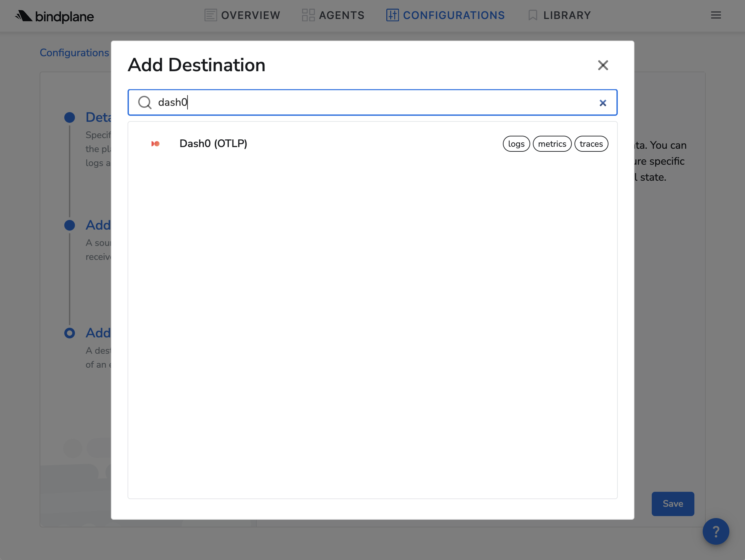Open the help question mark button

(715, 531)
